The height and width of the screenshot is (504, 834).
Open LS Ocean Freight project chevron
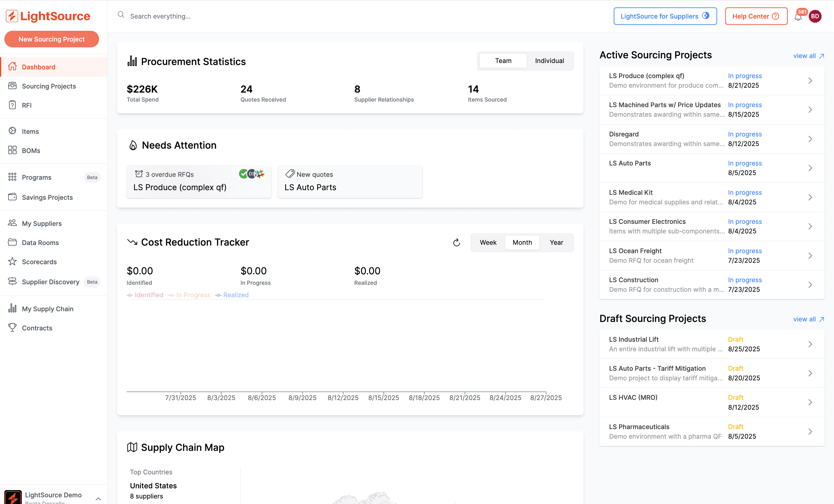810,255
